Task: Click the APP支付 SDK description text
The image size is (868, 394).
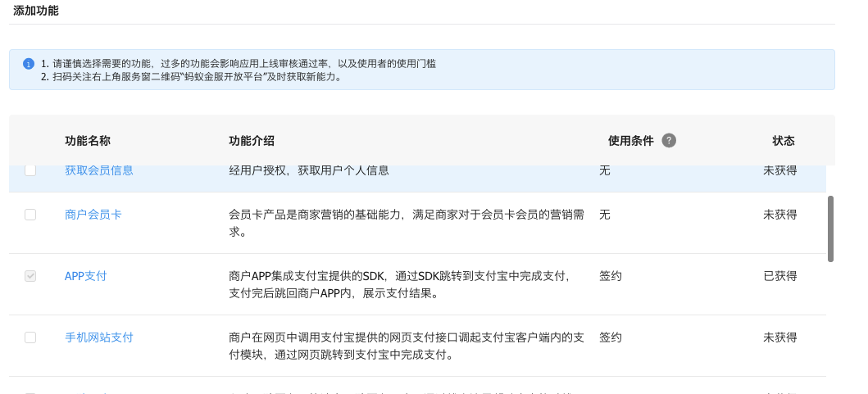Action: pos(400,284)
